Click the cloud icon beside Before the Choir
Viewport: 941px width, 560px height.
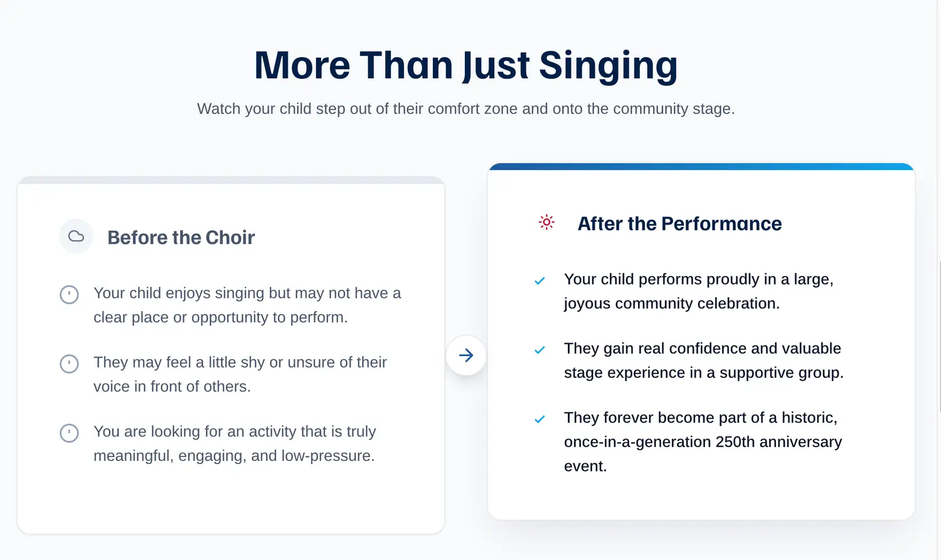[x=76, y=236]
